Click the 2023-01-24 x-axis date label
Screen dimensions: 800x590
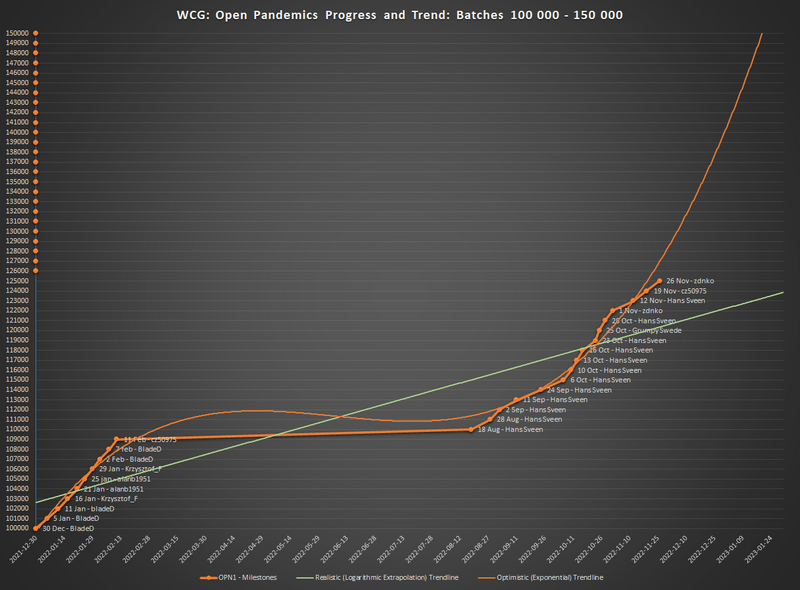[758, 549]
